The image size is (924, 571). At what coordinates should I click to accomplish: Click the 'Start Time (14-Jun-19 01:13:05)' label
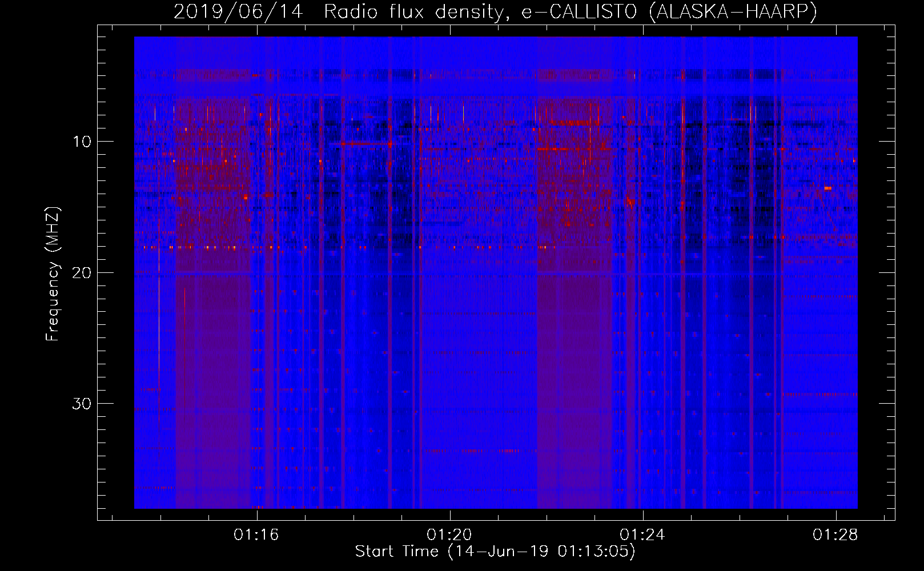pos(495,552)
